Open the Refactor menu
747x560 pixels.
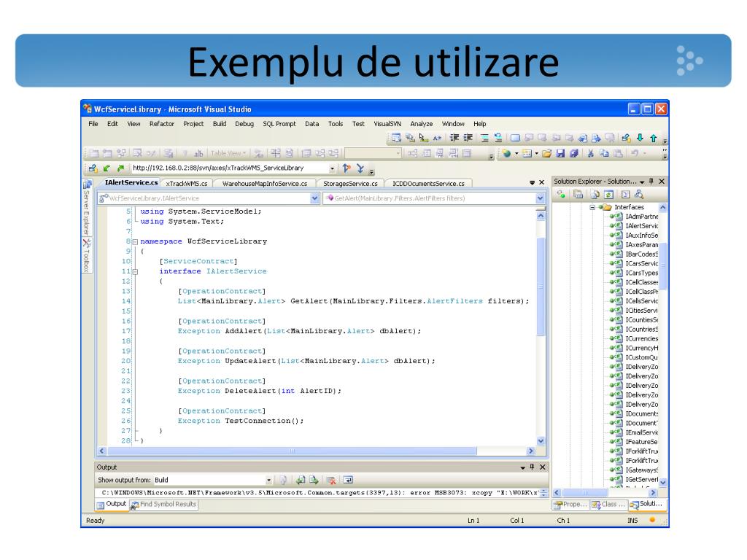click(161, 124)
